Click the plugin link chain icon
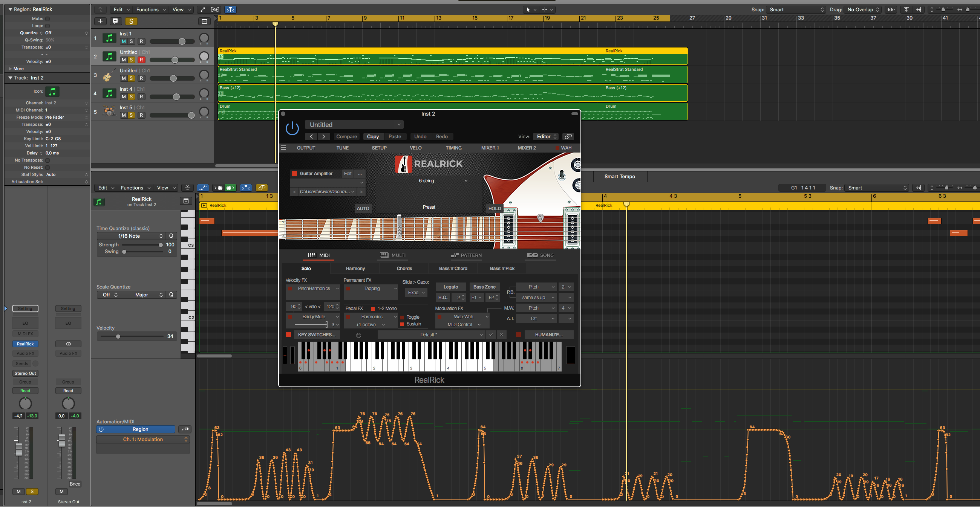 coord(568,136)
